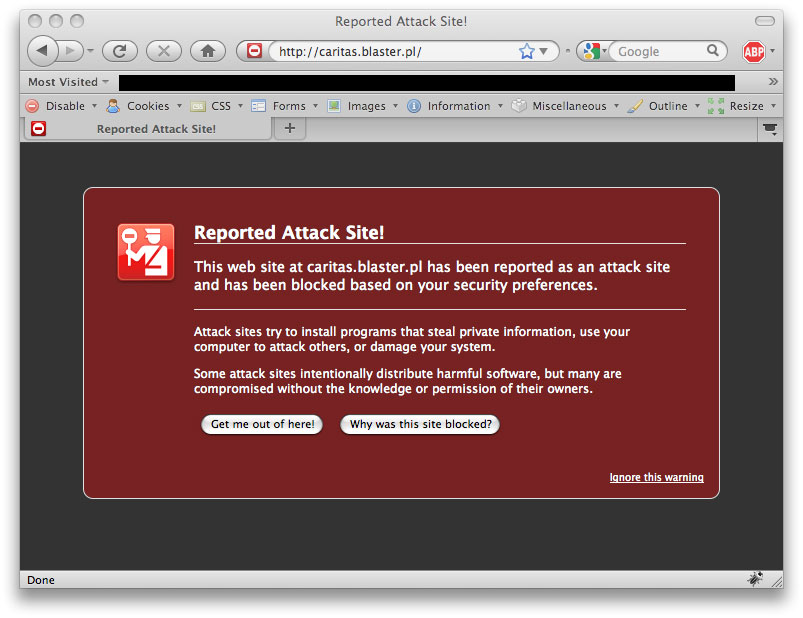Click the Get me out of here button
The height and width of the screenshot is (618, 803).
[x=262, y=425]
